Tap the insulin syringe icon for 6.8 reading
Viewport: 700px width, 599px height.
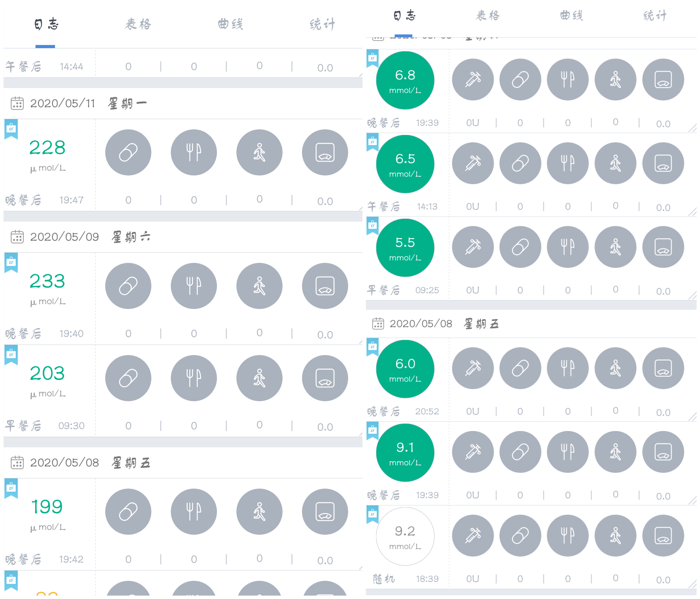point(473,80)
